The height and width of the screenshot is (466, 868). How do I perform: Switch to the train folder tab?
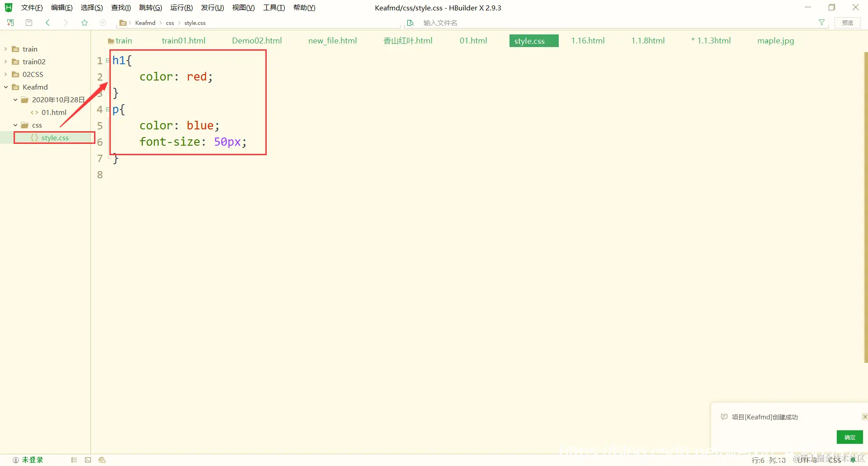[x=120, y=41]
